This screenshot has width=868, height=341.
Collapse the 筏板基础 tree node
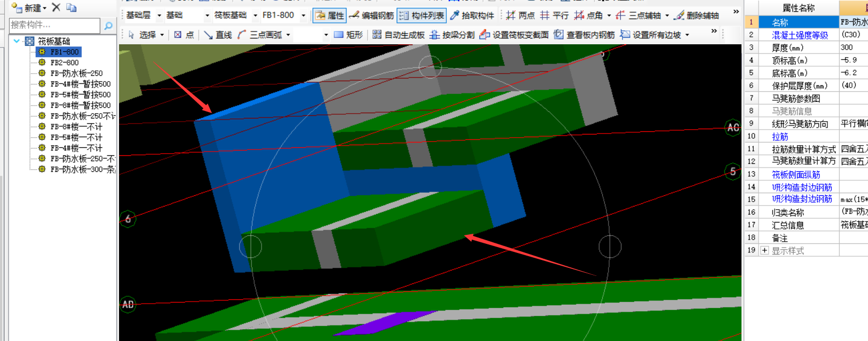pyautogui.click(x=17, y=41)
